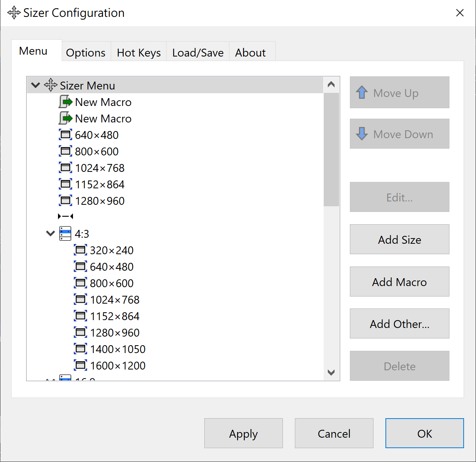Click the Add Macro button
Viewport: 476px width, 462px height.
pos(399,282)
